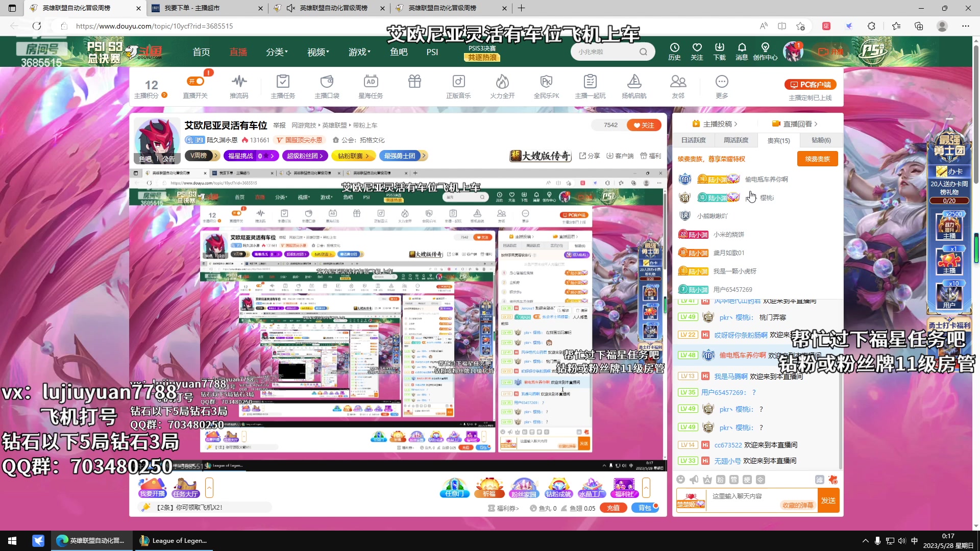
Task: Open the 正版音乐 music icon
Action: coord(458,86)
